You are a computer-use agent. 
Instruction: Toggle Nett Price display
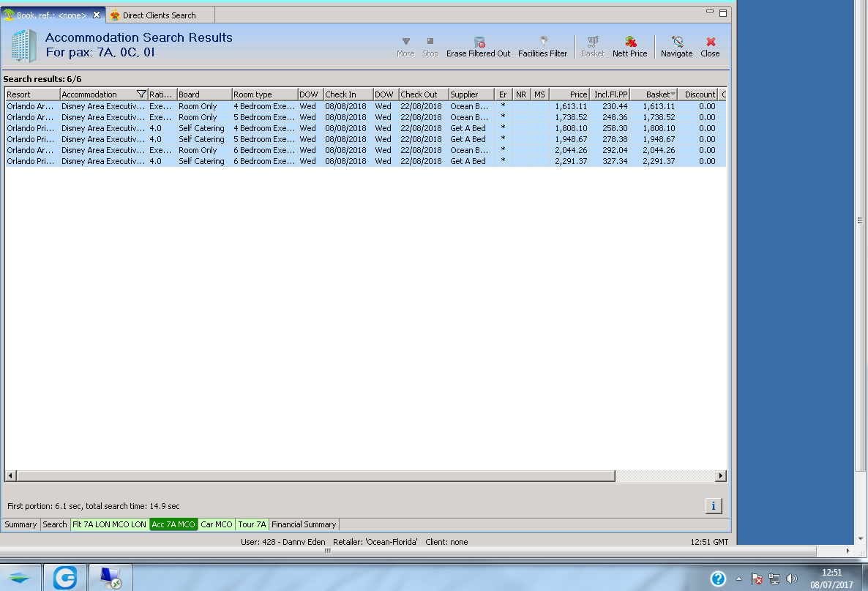click(629, 47)
